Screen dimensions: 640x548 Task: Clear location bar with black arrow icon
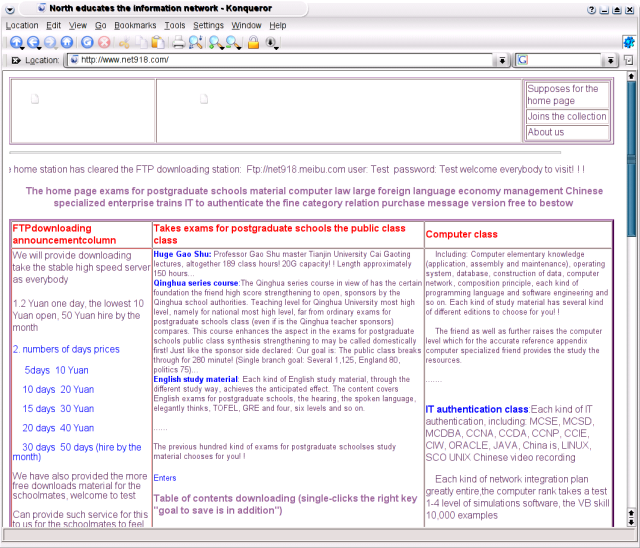click(x=16, y=60)
